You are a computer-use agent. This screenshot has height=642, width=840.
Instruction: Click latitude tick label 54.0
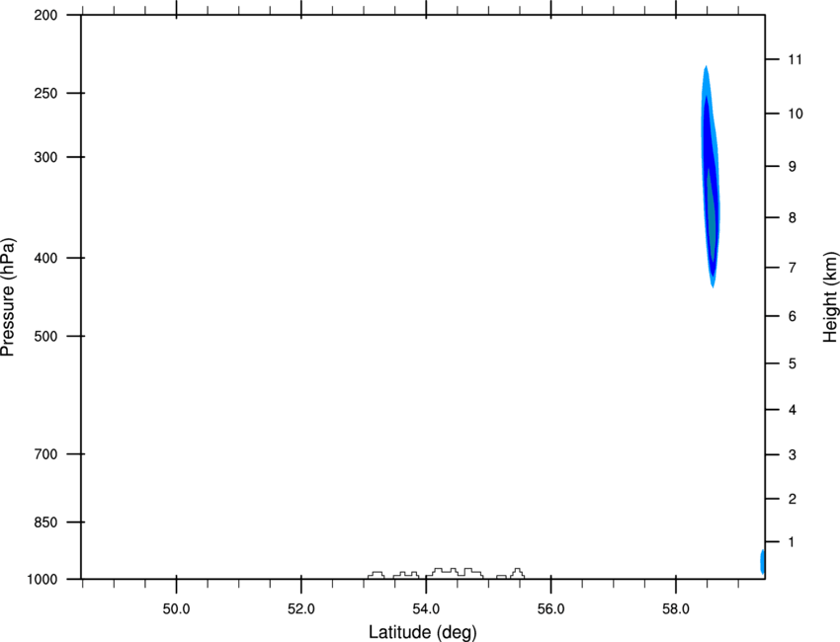point(426,608)
